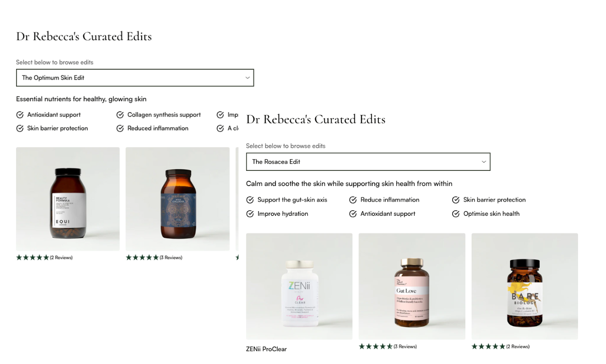Open the blue-label collagen jar product image
The height and width of the screenshot is (364, 606).
click(178, 199)
